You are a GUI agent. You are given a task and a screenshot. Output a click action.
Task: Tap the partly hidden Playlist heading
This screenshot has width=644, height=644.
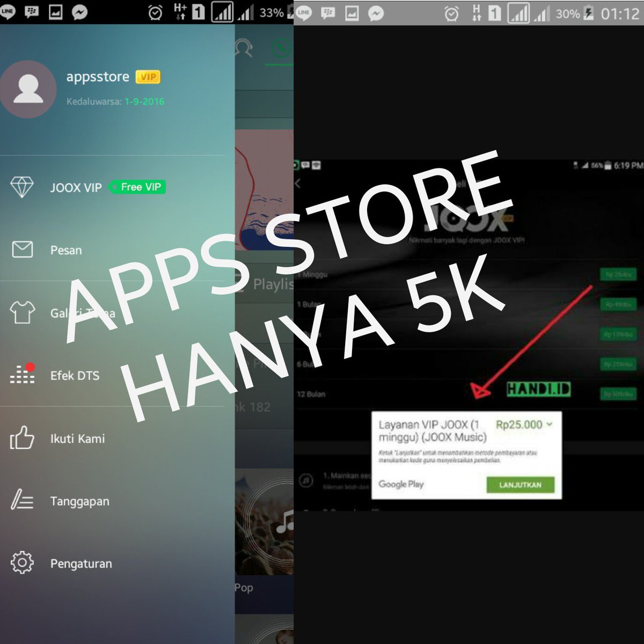(273, 284)
